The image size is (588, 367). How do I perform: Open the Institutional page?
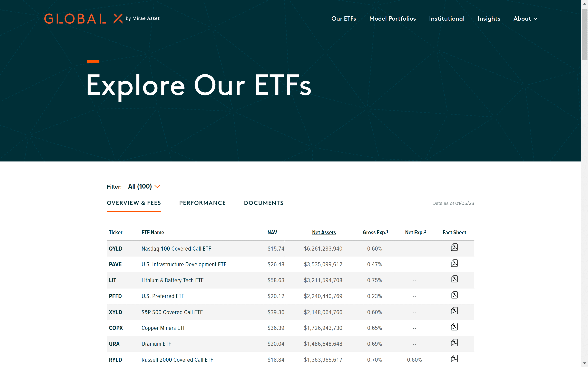pos(447,18)
